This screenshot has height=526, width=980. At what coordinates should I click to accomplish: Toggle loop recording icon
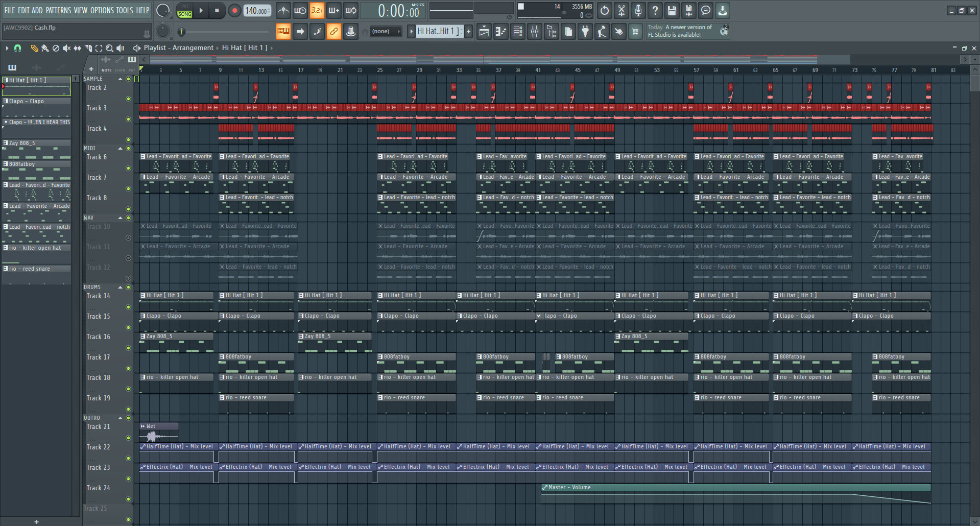(x=351, y=10)
